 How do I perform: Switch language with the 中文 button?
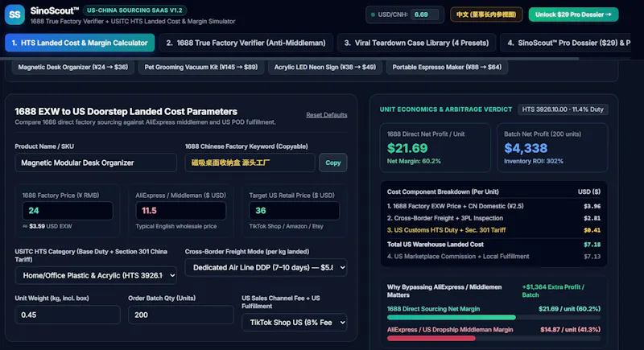coord(486,14)
